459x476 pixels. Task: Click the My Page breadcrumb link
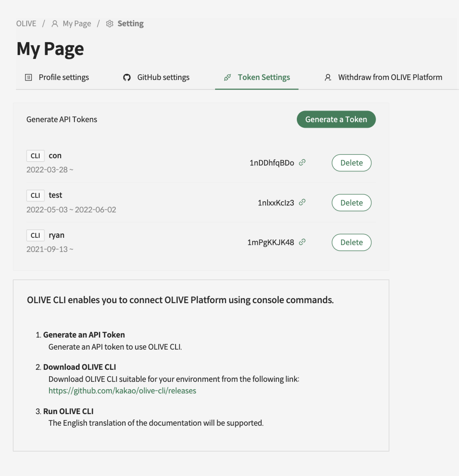coord(77,24)
